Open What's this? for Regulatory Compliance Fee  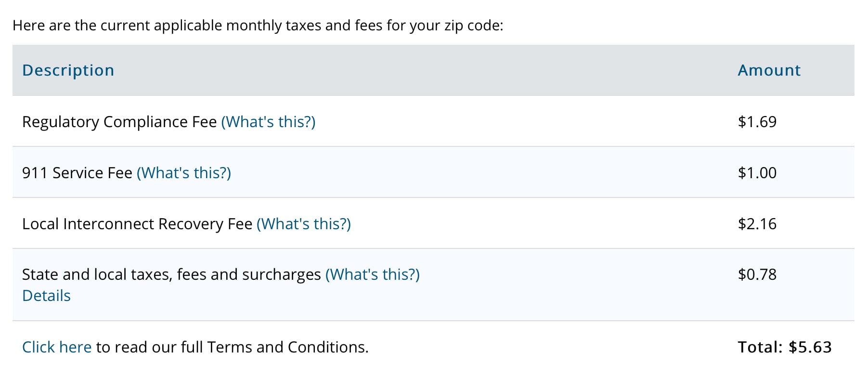coord(268,122)
